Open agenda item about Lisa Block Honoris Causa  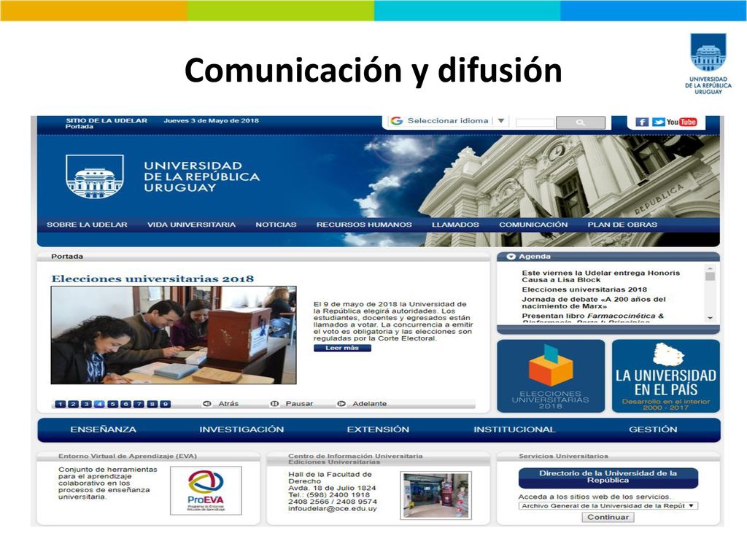601,276
